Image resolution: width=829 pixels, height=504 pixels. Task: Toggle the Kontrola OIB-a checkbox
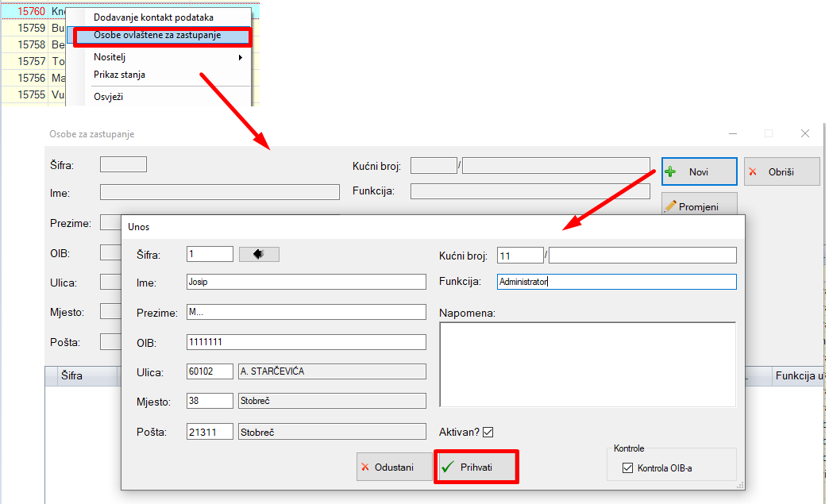(x=629, y=468)
